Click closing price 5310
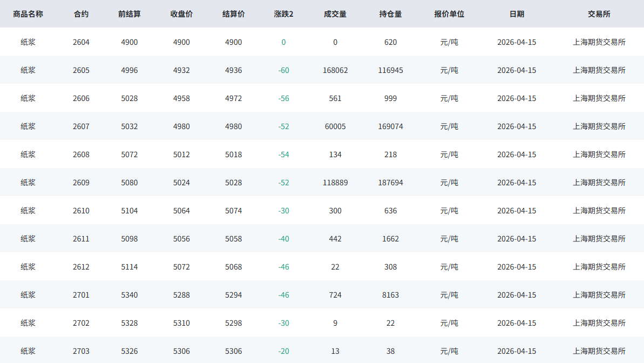The height and width of the screenshot is (363, 644). click(181, 323)
